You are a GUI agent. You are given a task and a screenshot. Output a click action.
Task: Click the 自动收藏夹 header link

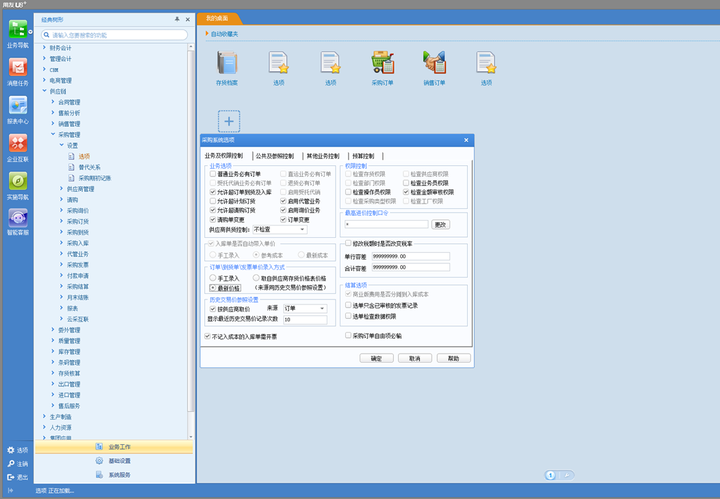point(225,34)
